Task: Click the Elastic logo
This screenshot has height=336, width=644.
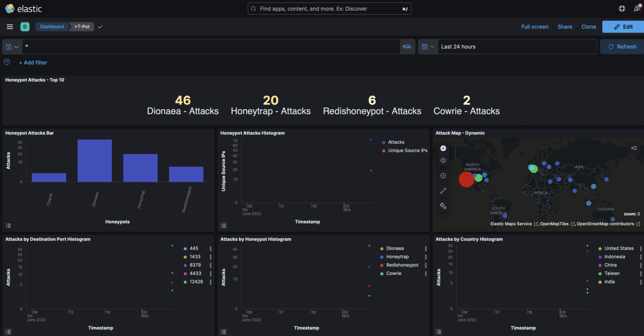Action: [x=23, y=9]
